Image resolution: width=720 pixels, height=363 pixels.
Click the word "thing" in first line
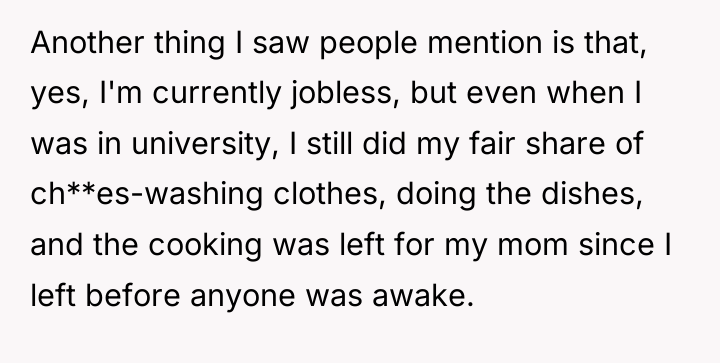click(x=189, y=44)
